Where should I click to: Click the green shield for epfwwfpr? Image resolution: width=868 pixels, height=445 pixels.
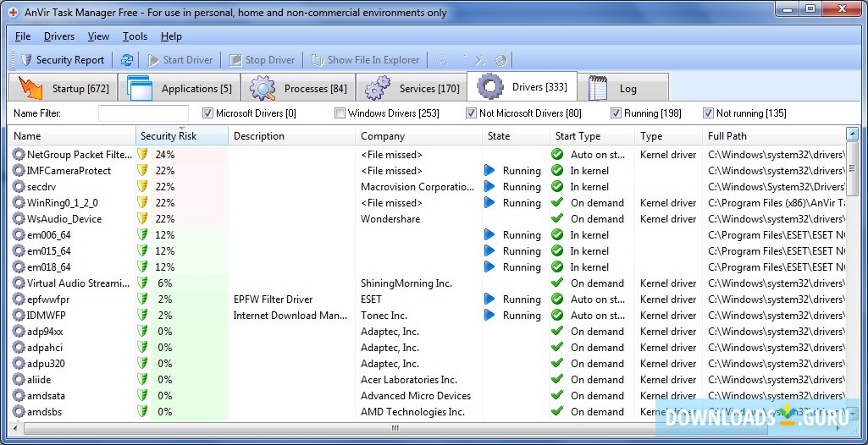143,299
